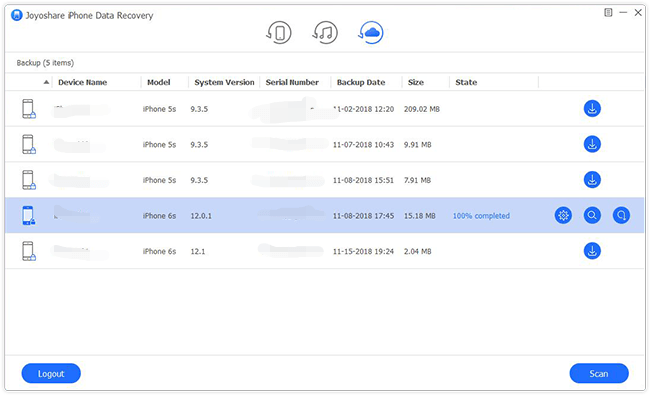The height and width of the screenshot is (395, 650).
Task: Click size value 15.18 MB
Action: 420,216
